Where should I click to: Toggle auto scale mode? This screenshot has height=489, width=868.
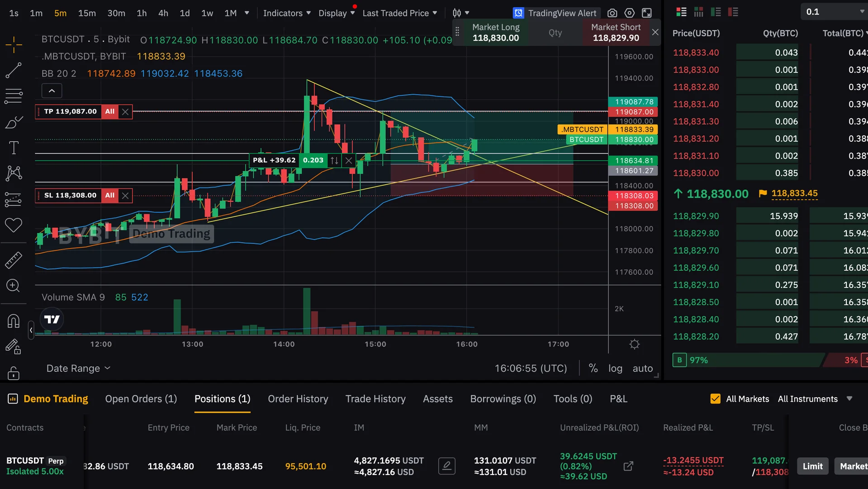pyautogui.click(x=643, y=369)
